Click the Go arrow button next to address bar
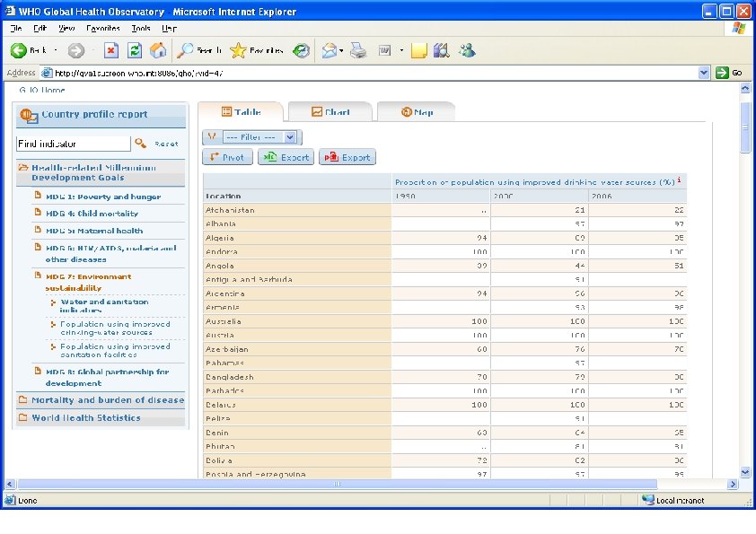The image size is (756, 534). [722, 73]
